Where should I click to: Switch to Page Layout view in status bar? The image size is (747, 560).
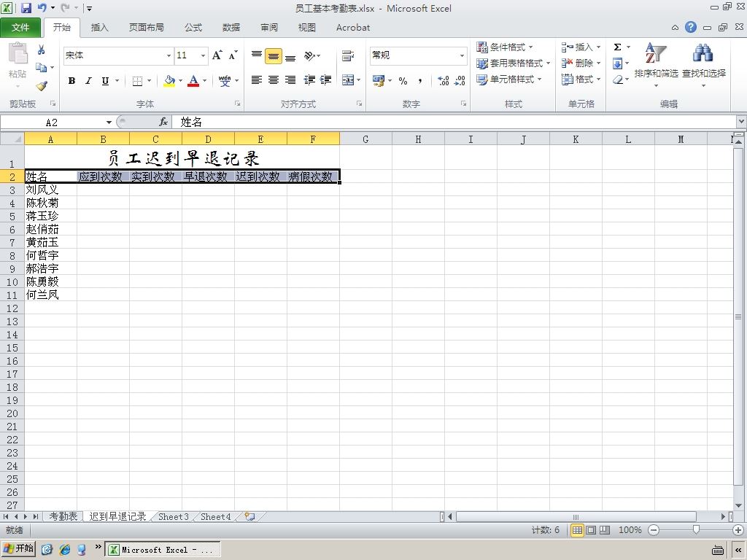tap(591, 530)
